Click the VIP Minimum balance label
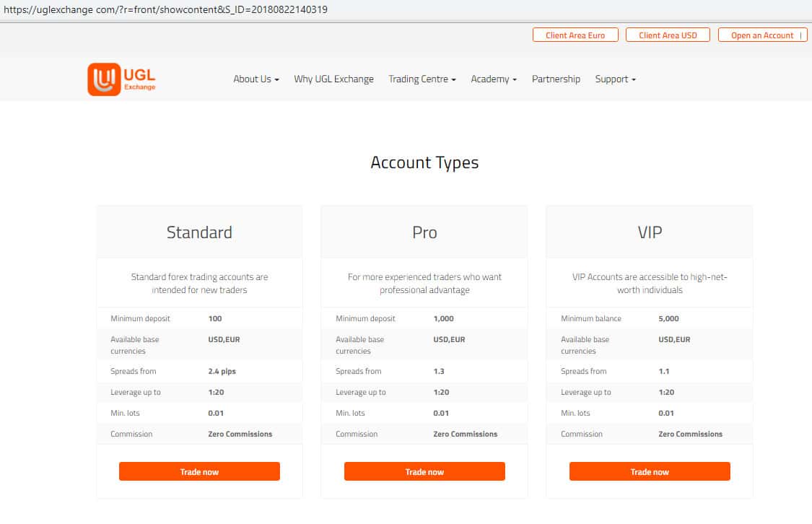 pos(591,318)
